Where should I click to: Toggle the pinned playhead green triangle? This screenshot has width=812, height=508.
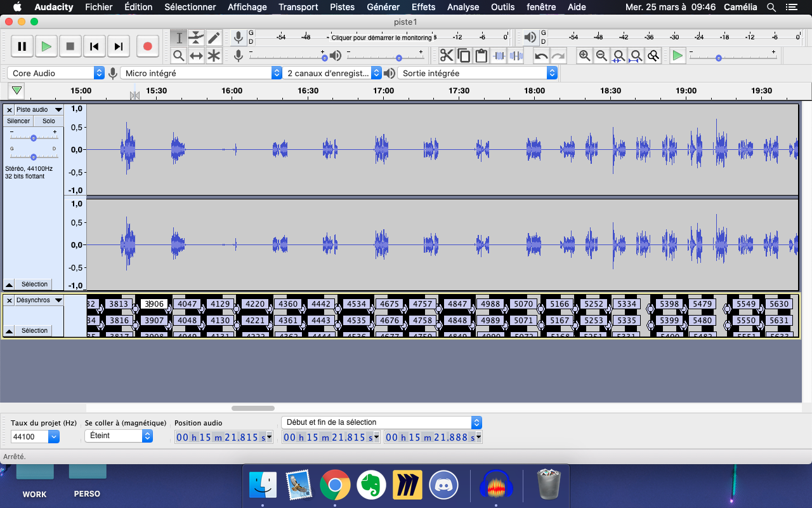tap(17, 91)
